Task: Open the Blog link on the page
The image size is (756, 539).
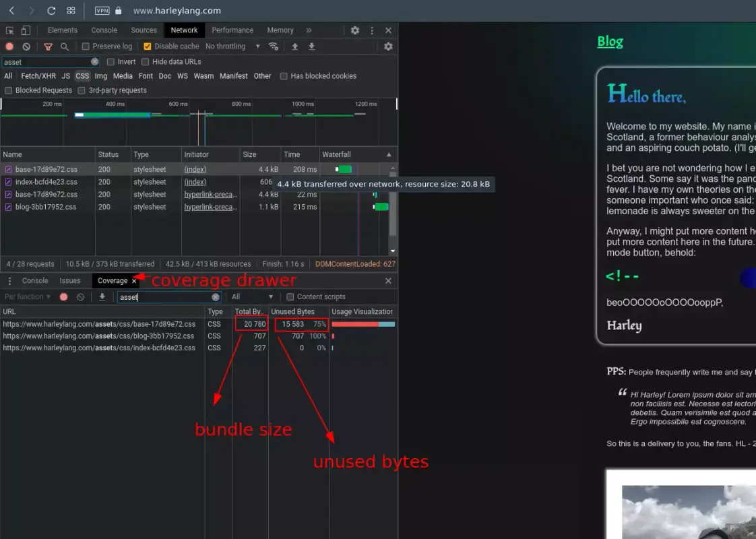Action: (x=610, y=42)
